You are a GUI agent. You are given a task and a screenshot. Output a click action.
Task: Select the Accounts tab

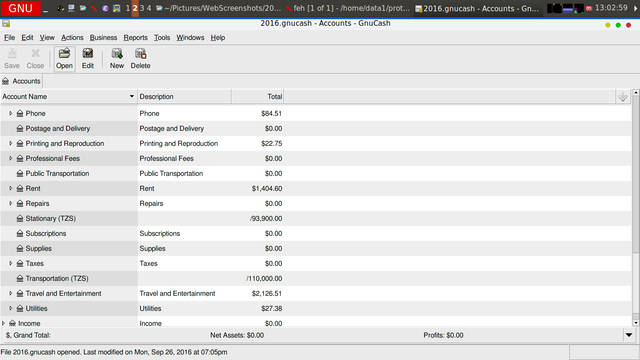22,81
